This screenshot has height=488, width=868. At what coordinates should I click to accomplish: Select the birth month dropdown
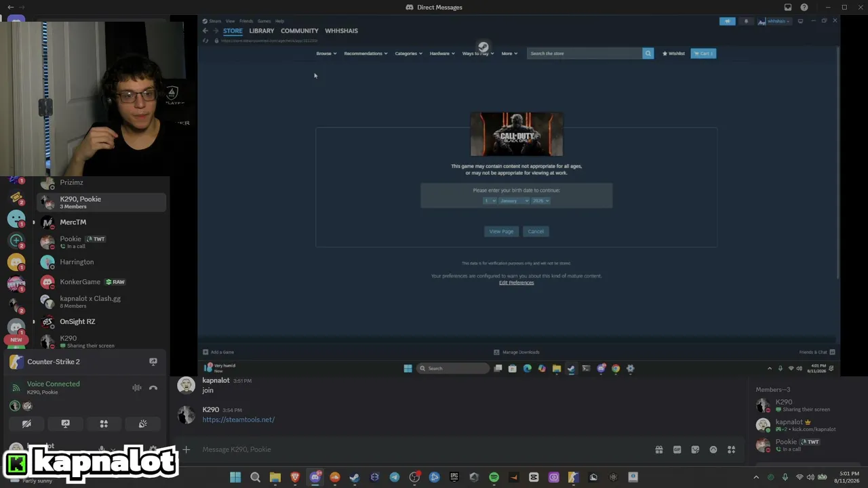pos(514,201)
